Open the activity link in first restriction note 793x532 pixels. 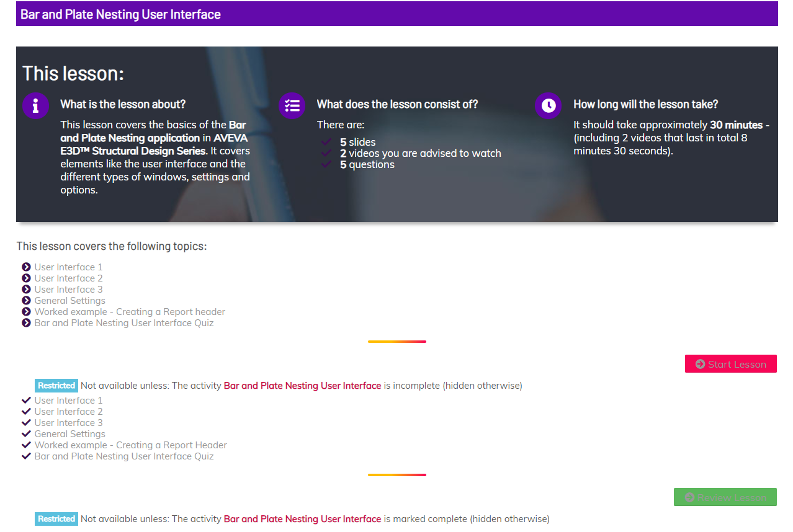[302, 386]
